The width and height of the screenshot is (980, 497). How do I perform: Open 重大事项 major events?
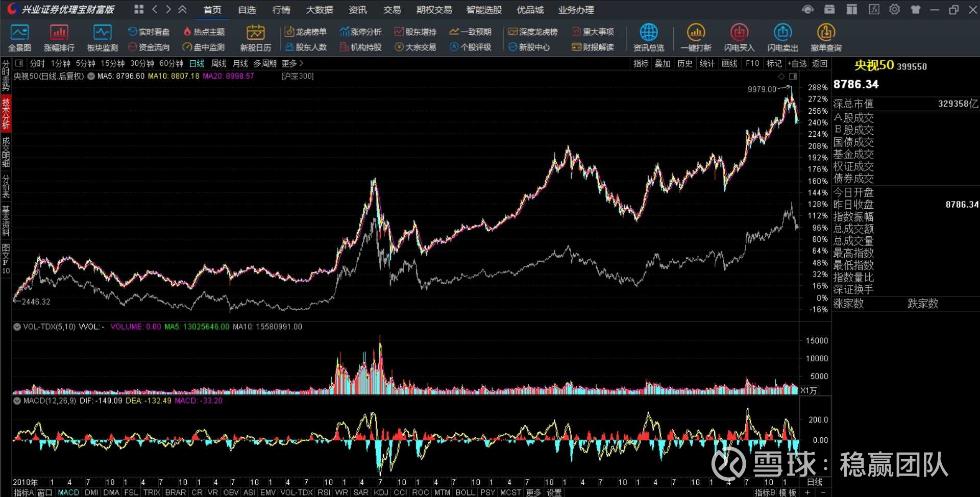(593, 32)
